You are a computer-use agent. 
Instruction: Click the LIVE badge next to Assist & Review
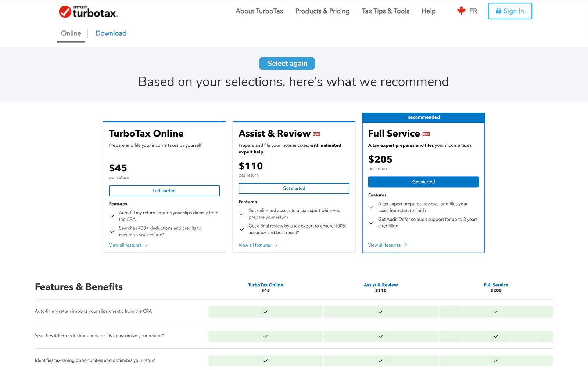tap(316, 134)
